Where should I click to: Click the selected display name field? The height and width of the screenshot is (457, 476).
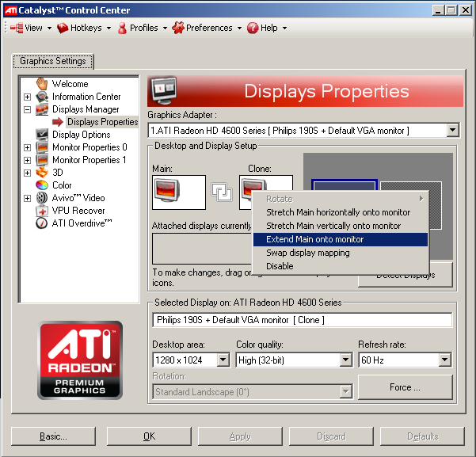[x=303, y=320]
